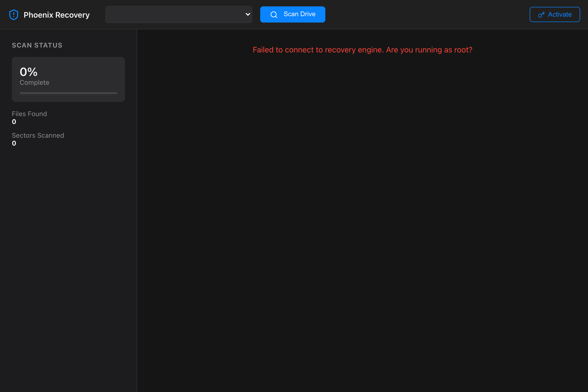Click the Sectors Scanned count

(14, 143)
